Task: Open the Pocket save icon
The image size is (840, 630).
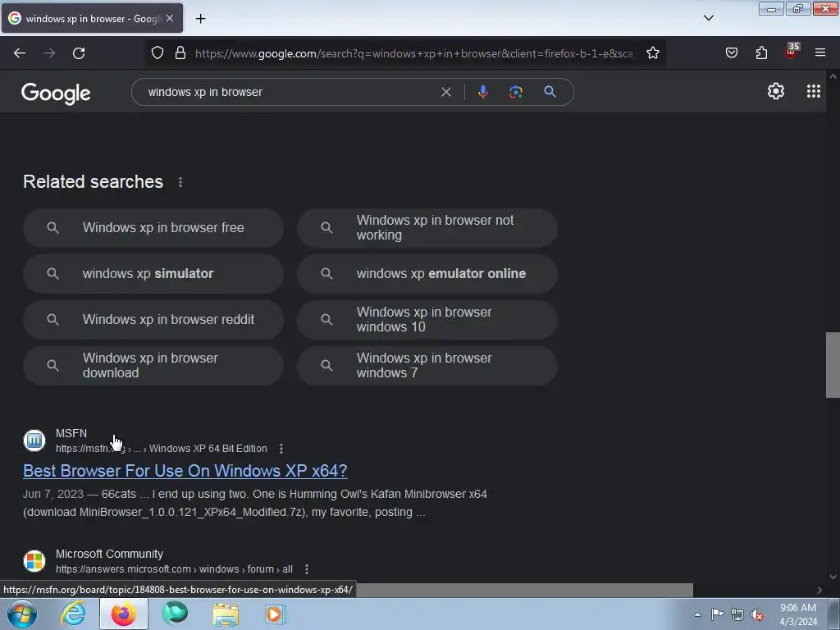Action: (x=732, y=53)
